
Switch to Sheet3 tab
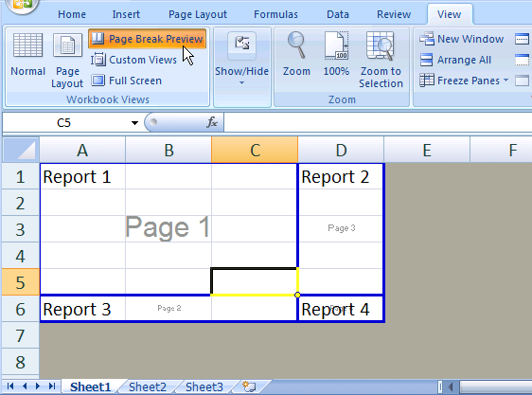click(x=204, y=386)
